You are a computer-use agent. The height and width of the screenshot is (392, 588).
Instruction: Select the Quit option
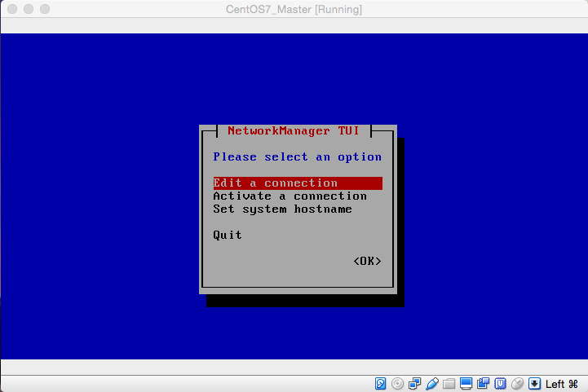(228, 235)
